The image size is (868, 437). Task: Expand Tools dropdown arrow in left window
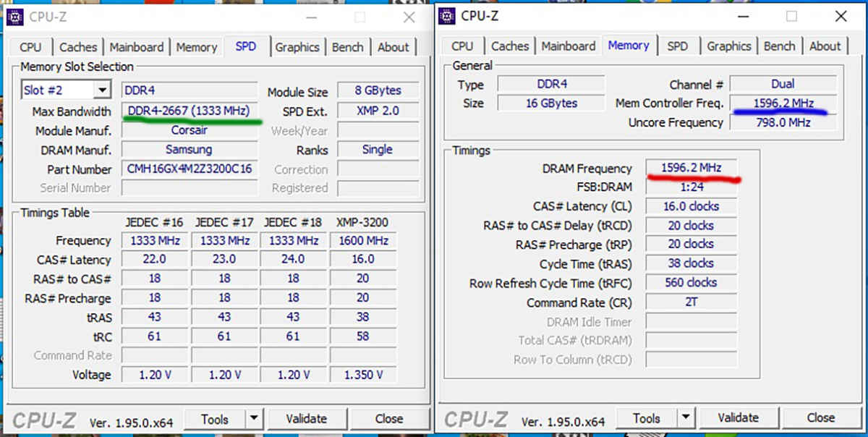click(x=254, y=419)
